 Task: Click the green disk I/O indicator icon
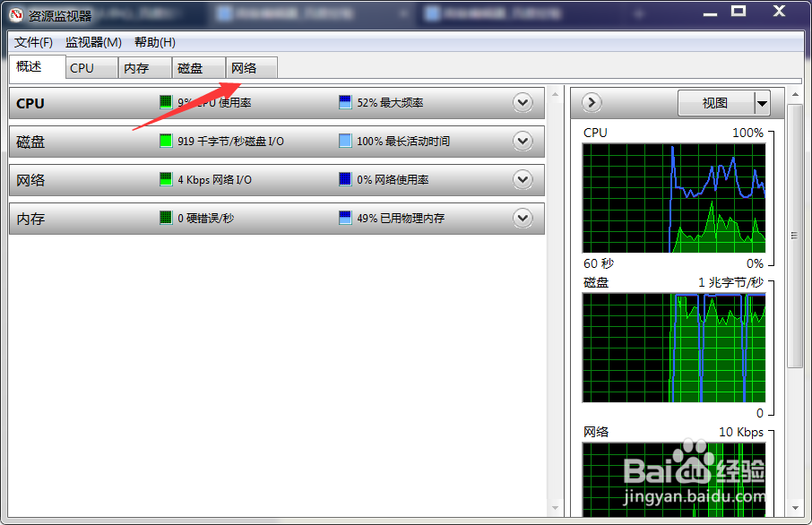(165, 141)
